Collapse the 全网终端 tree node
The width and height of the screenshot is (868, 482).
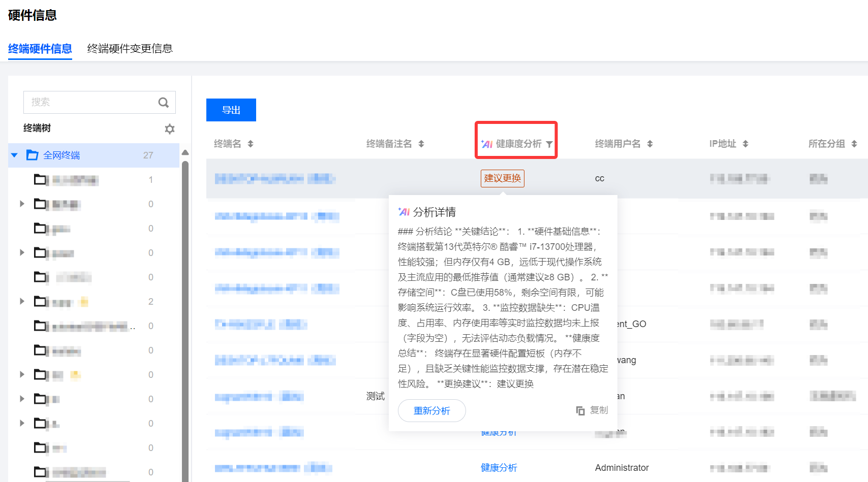pyautogui.click(x=15, y=155)
